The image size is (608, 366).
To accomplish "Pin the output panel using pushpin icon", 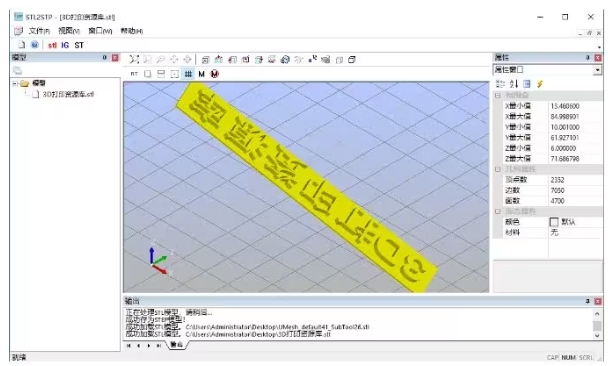I will (588, 301).
